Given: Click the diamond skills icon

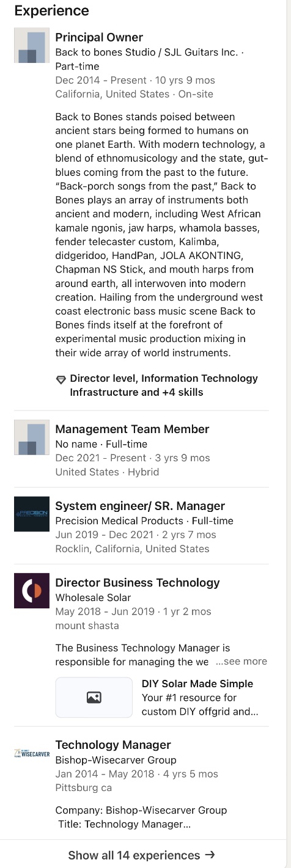Looking at the screenshot, I should tap(61, 379).
